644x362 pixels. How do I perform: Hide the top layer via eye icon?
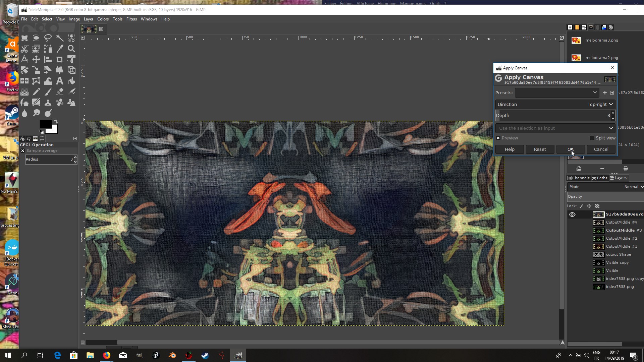point(572,215)
